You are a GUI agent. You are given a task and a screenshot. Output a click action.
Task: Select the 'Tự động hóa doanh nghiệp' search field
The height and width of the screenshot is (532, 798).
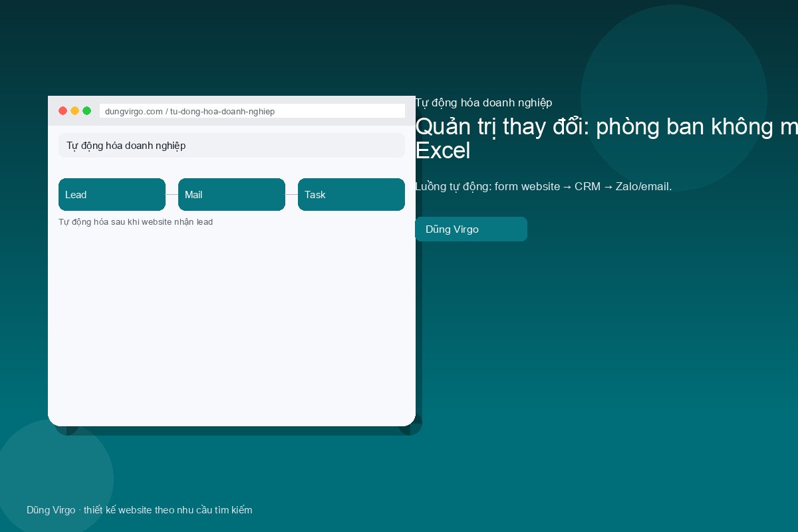point(231,145)
